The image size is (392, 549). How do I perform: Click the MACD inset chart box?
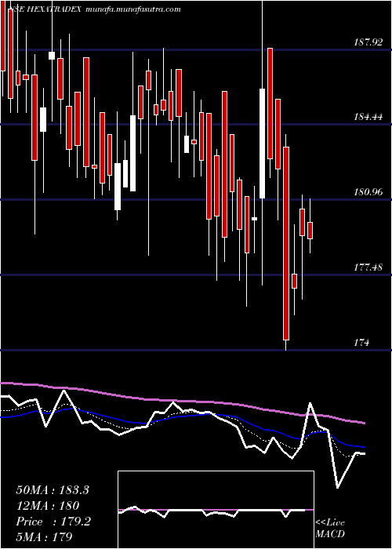(x=216, y=510)
